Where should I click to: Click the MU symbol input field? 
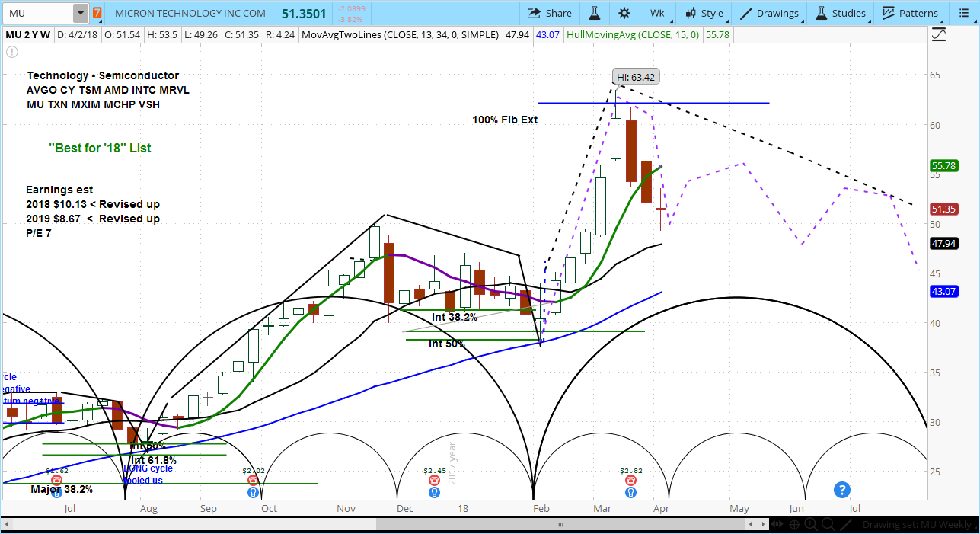coord(39,13)
